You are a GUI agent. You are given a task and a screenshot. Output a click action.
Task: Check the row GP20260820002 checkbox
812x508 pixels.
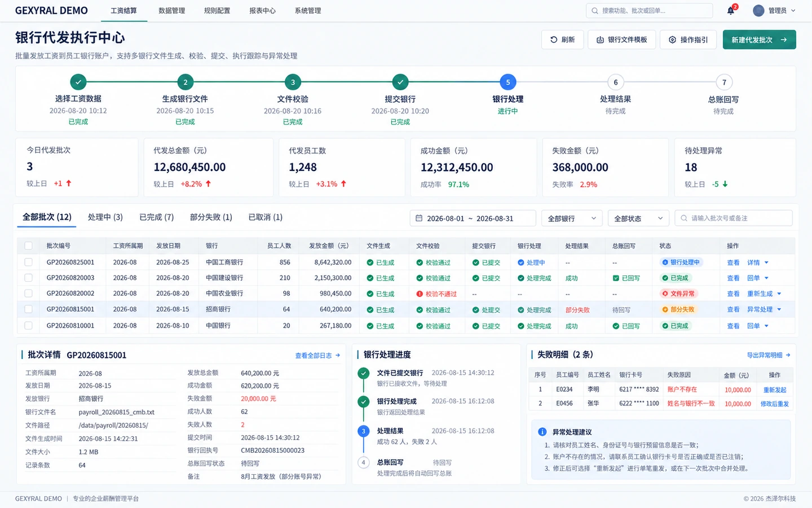28,294
